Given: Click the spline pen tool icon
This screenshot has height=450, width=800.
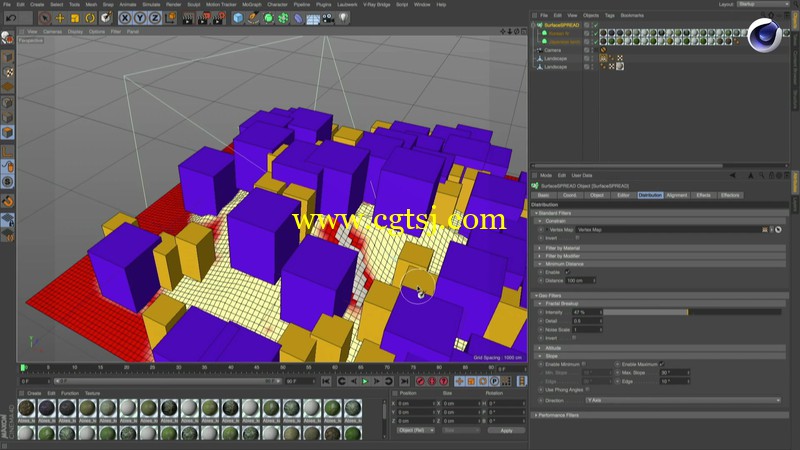Looking at the screenshot, I should click(x=253, y=18).
